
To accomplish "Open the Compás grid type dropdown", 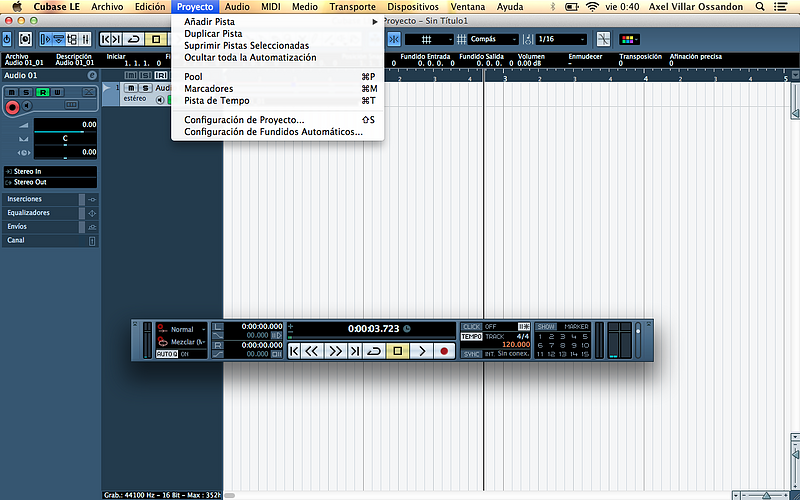I will (493, 39).
